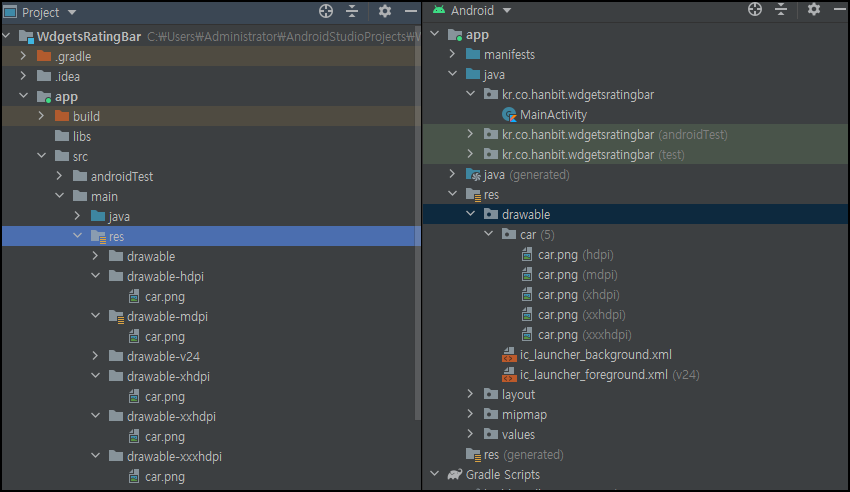Screen dimensions: 850x492
Task: Collapse the drawable folder in Android panel
Action: (x=471, y=214)
